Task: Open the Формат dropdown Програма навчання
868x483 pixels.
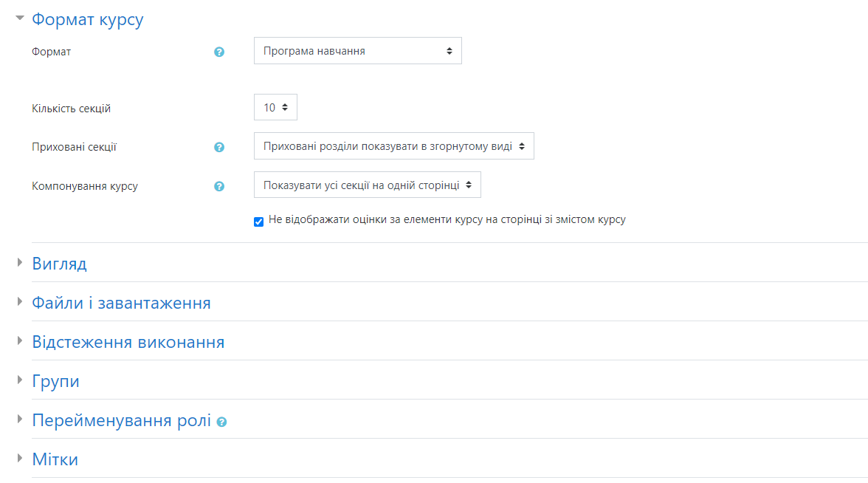Action: [357, 51]
